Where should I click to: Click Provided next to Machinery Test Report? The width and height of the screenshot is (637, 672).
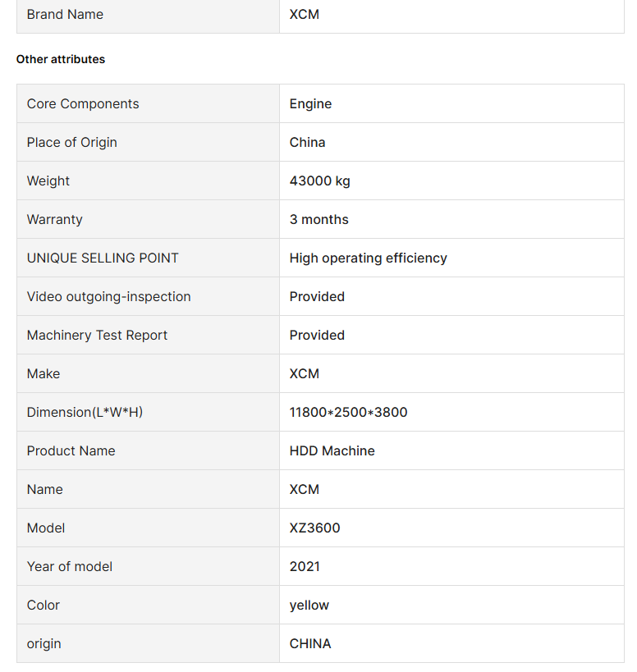point(317,335)
